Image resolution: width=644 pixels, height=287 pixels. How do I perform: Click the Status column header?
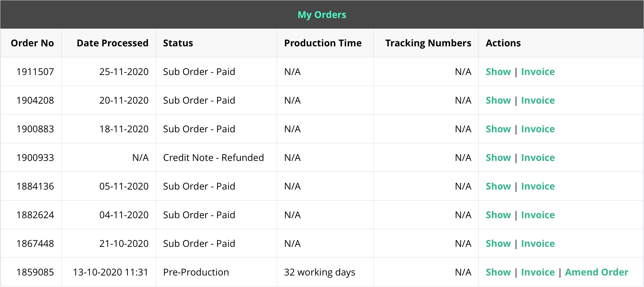pos(178,43)
